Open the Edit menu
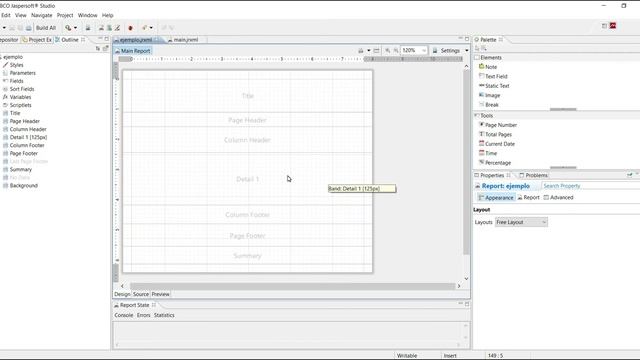Viewport: 640px width, 360px height. 6,15
